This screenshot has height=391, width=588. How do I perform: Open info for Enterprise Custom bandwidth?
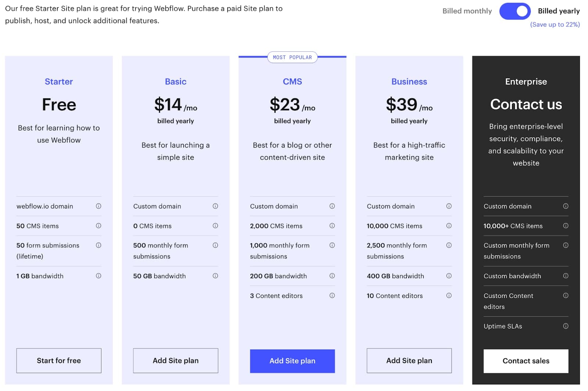[x=566, y=276]
